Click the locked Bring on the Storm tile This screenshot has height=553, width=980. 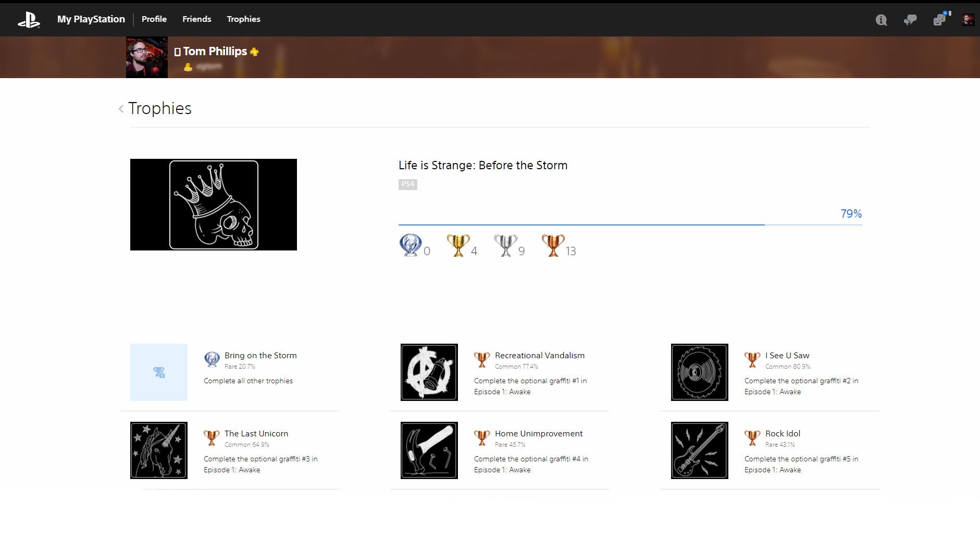pos(159,372)
